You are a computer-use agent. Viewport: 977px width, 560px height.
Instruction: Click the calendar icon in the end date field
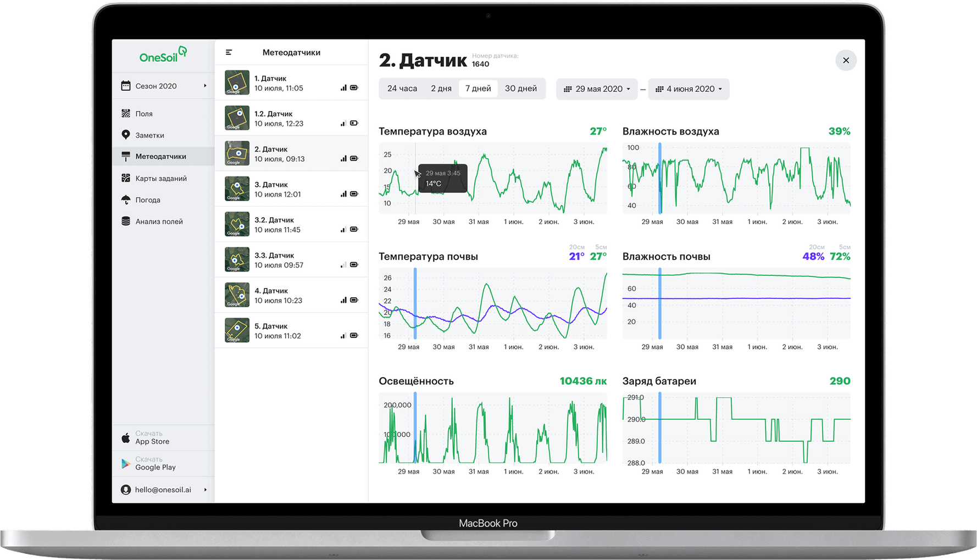(659, 89)
